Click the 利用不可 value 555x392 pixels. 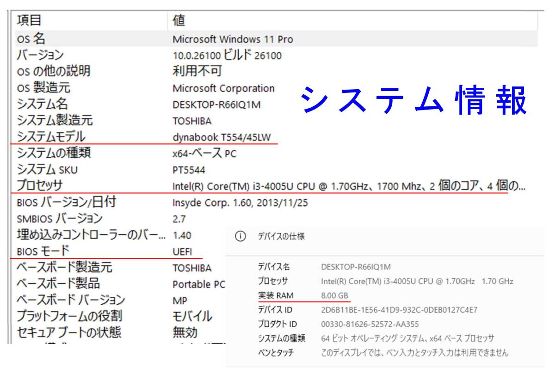tap(197, 71)
